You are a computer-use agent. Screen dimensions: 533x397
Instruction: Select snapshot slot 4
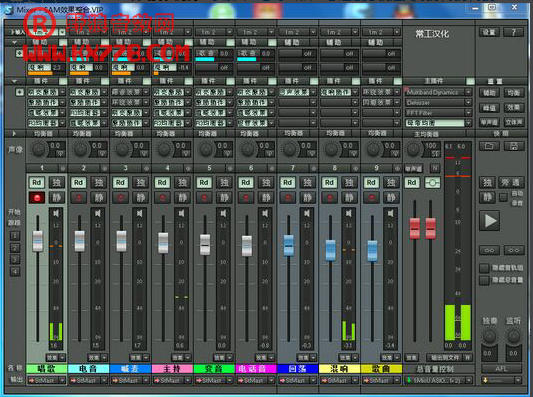click(15, 272)
